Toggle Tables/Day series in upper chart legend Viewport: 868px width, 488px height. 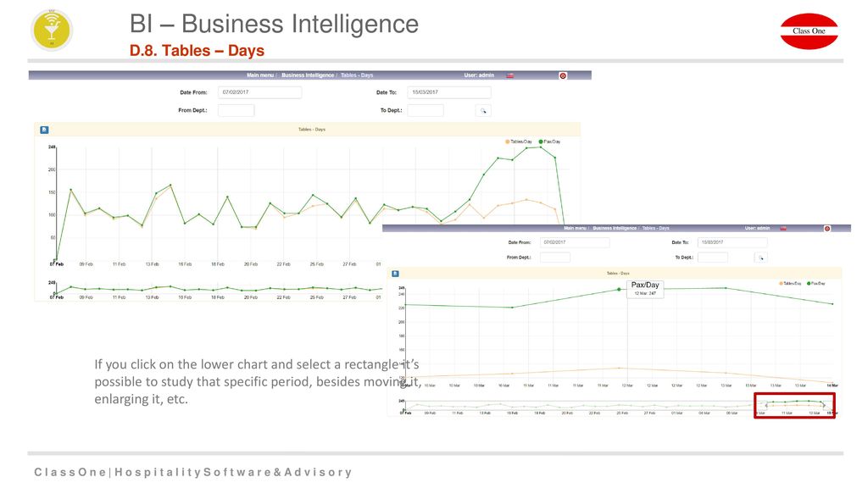coord(519,141)
